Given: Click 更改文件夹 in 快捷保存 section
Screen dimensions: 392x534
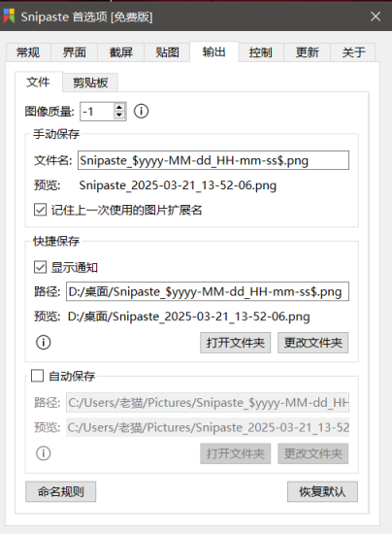Looking at the screenshot, I should tap(312, 343).
